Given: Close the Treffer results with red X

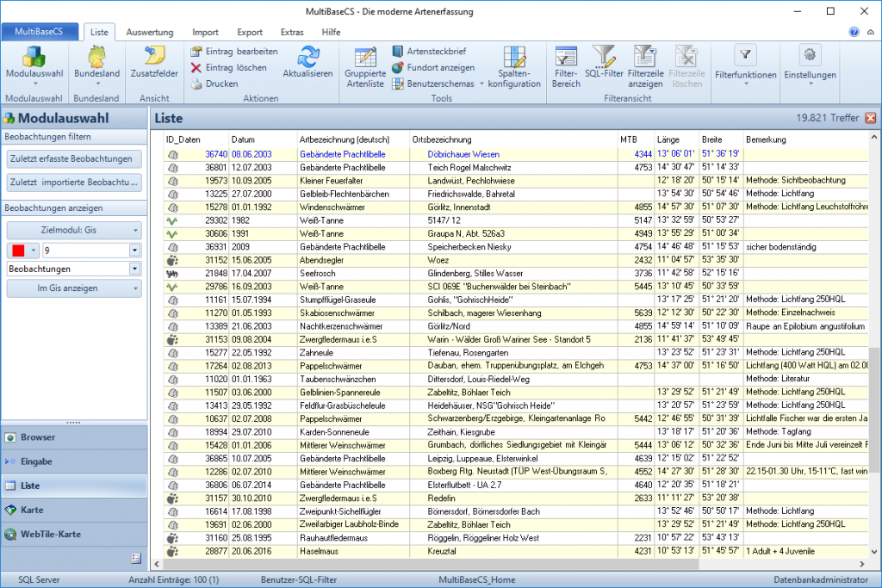Looking at the screenshot, I should click(870, 118).
